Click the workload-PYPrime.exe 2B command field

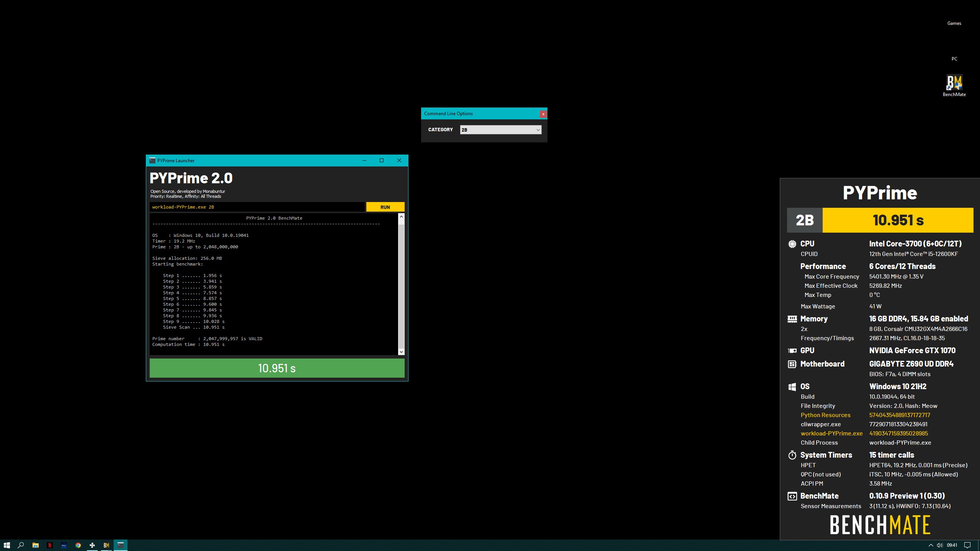[257, 207]
